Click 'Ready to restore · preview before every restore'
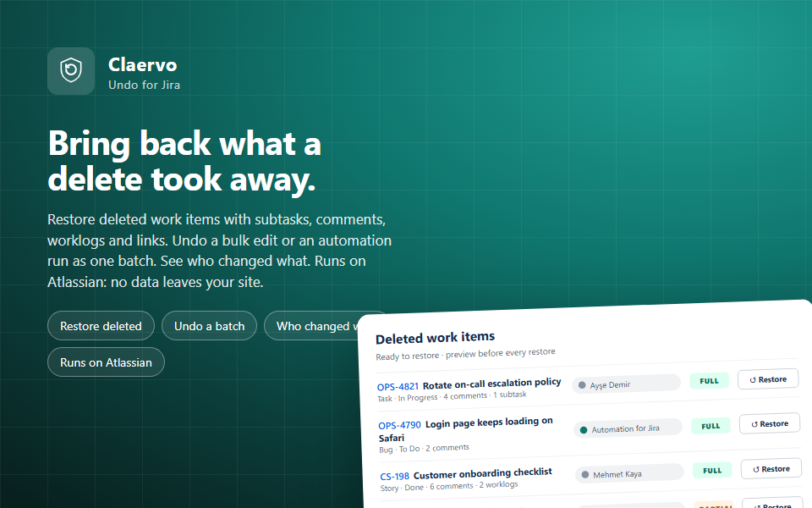The width and height of the screenshot is (812, 508). point(465,354)
